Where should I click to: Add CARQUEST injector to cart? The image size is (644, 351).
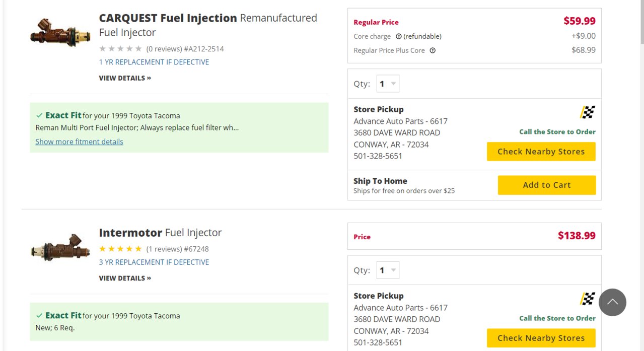click(x=547, y=185)
